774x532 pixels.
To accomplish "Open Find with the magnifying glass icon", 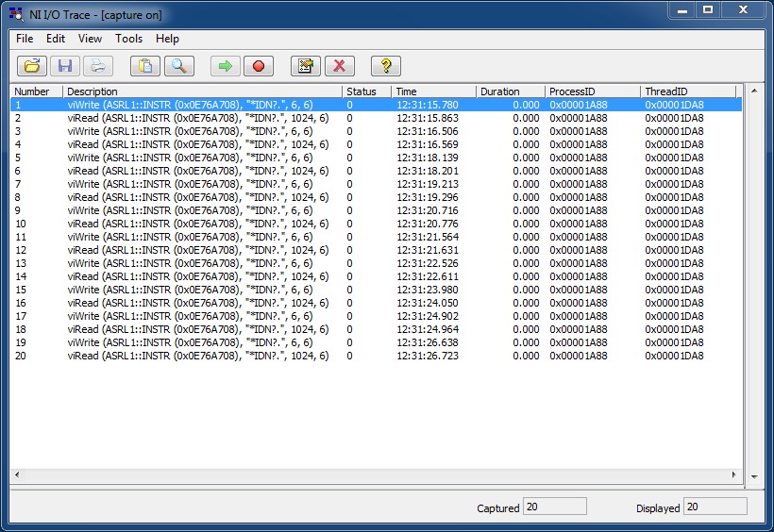I will pyautogui.click(x=178, y=66).
